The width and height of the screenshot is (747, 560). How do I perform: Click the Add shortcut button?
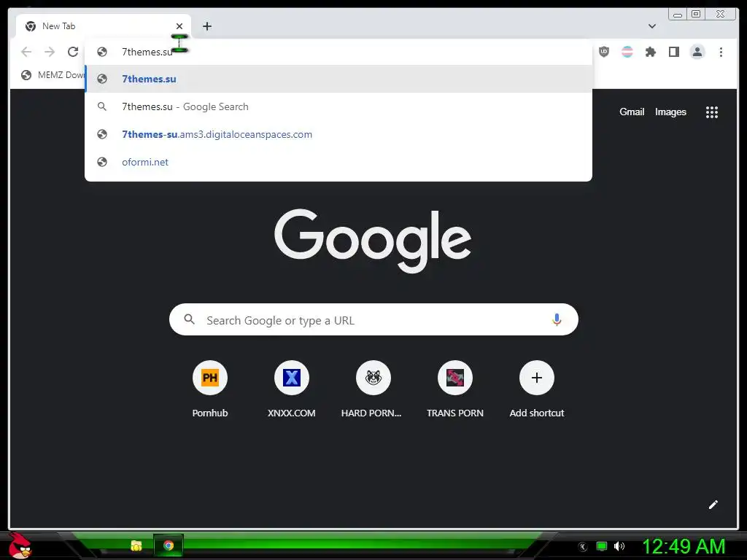pos(536,389)
